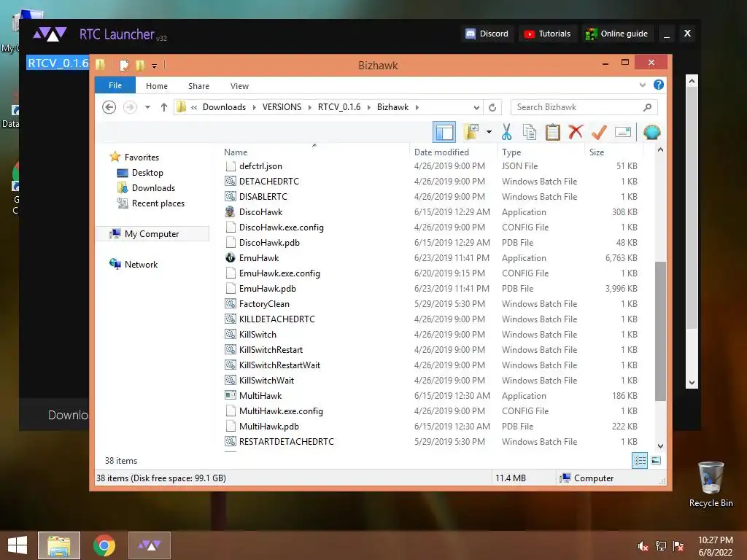Click the Back navigation arrow
Screen dimensions: 747x560
point(109,107)
